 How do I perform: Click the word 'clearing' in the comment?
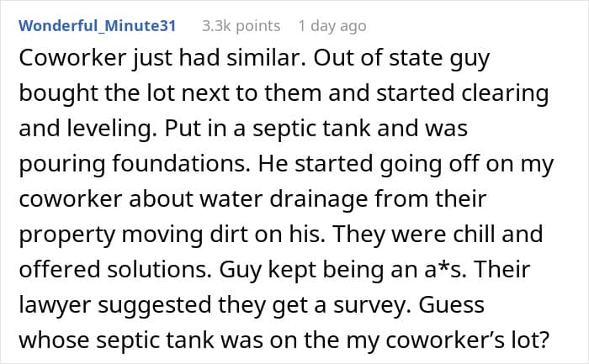[505, 94]
